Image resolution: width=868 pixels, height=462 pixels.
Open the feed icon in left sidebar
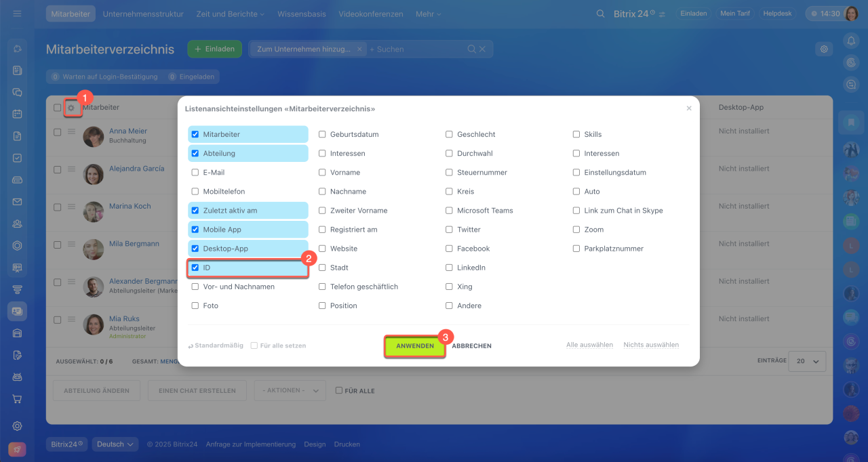(x=18, y=70)
